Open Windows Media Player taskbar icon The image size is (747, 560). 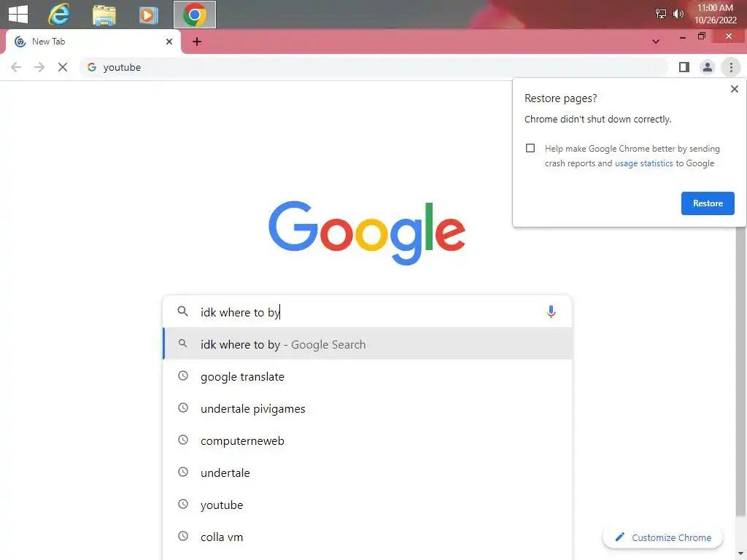[148, 15]
